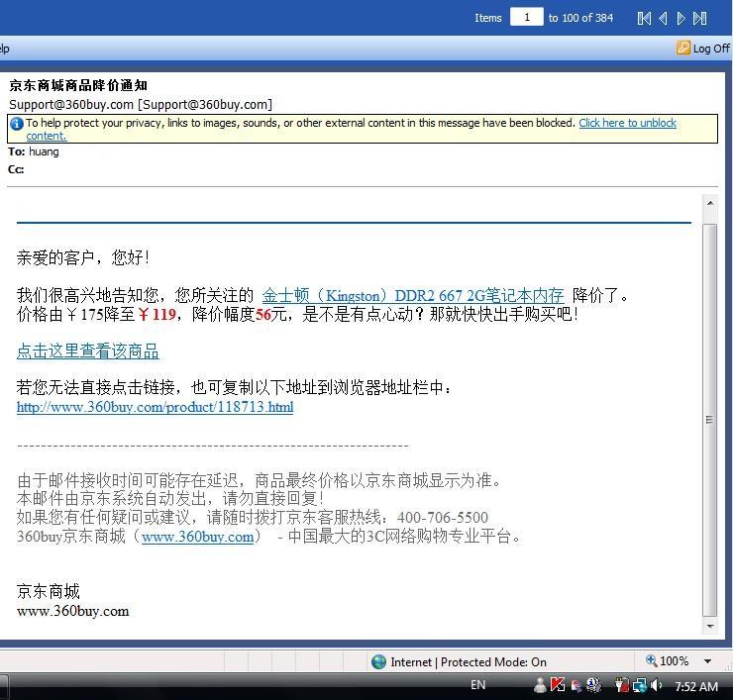
Task: Click message scrollbar up arrow
Action: click(x=710, y=203)
